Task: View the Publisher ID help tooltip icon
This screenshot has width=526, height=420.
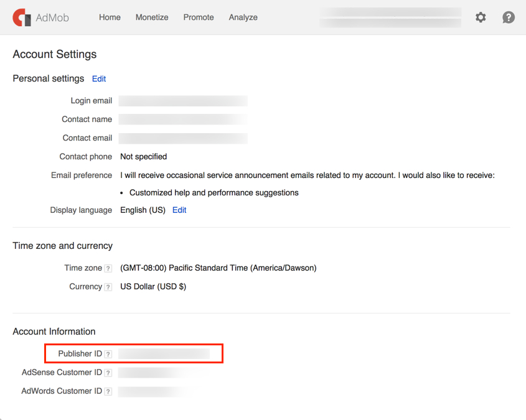Action: [x=108, y=353]
